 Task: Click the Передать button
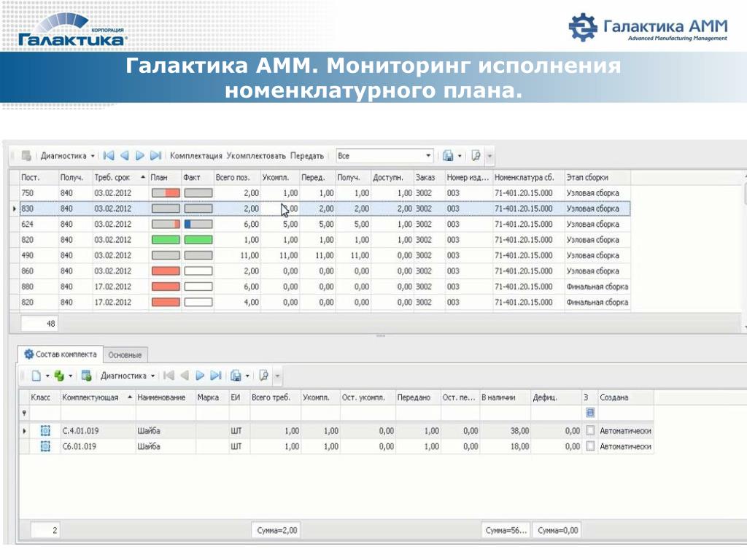tap(307, 156)
